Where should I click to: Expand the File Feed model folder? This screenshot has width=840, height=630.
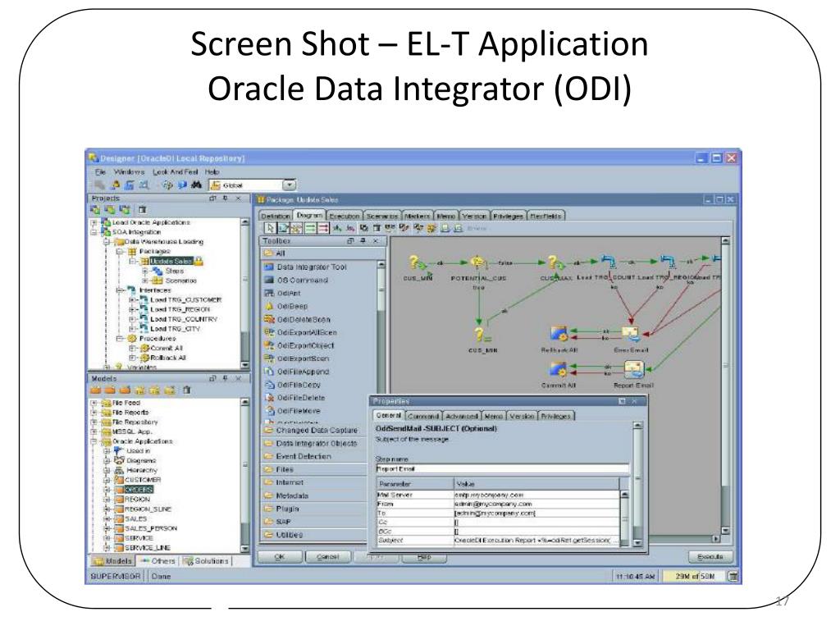click(94, 403)
